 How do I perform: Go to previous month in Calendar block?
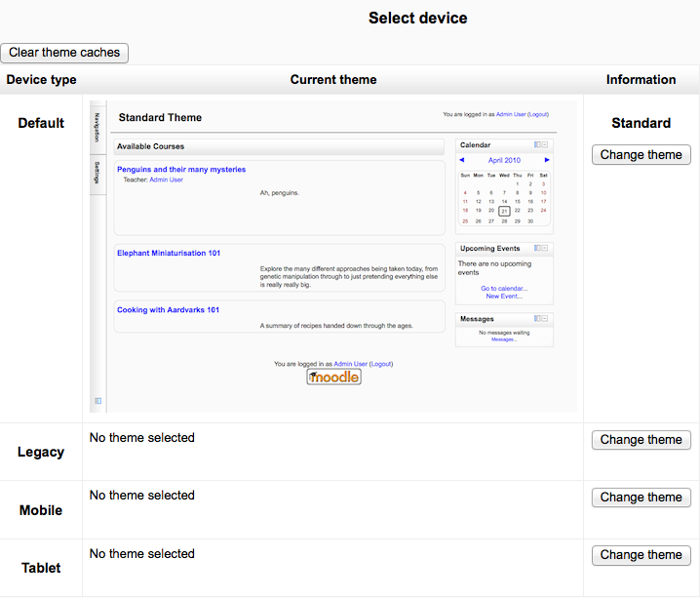(x=461, y=160)
